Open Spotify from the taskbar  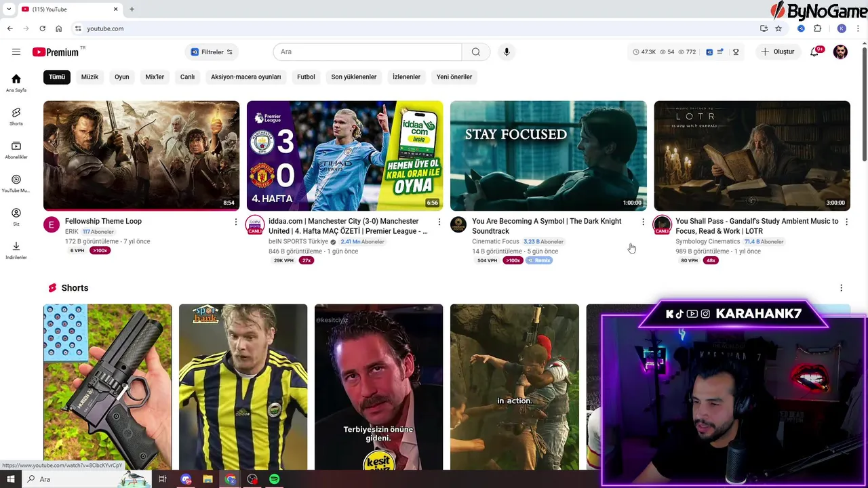pos(274,479)
